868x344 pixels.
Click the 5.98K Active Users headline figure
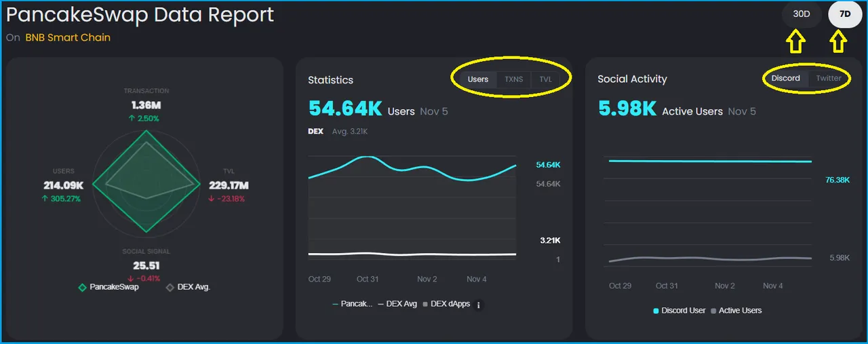coord(627,109)
